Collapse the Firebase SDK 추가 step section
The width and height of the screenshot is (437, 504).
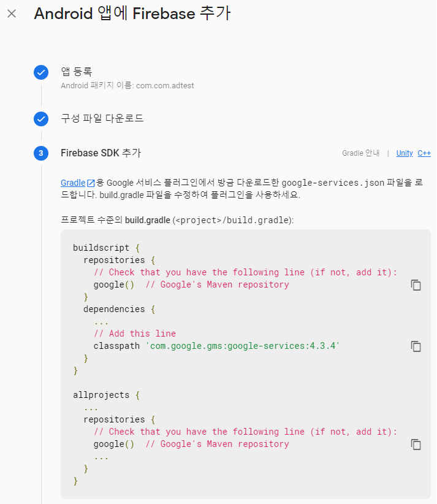tap(98, 153)
